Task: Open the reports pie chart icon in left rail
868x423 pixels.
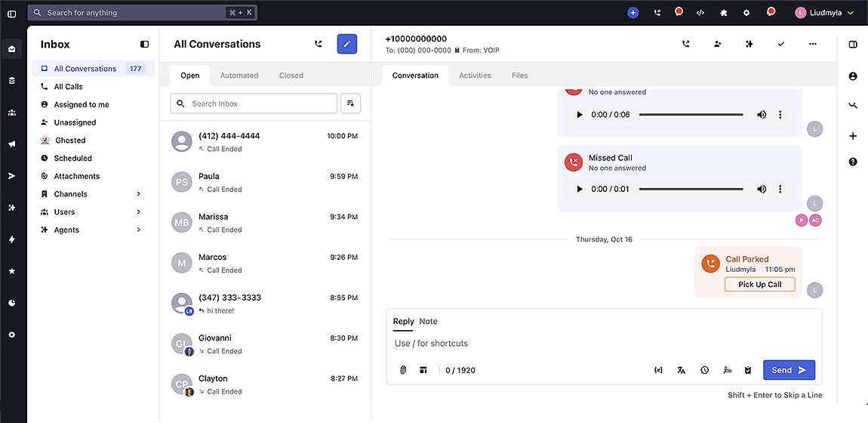Action: point(11,303)
